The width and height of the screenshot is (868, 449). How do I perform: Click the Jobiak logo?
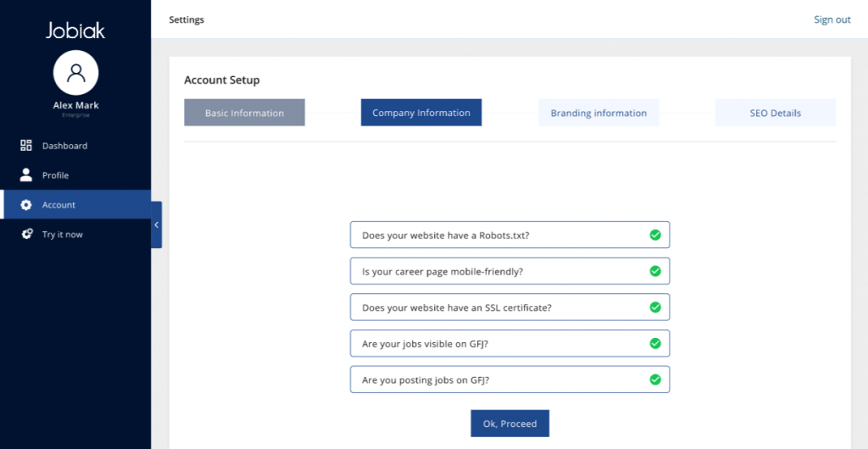pyautogui.click(x=75, y=30)
